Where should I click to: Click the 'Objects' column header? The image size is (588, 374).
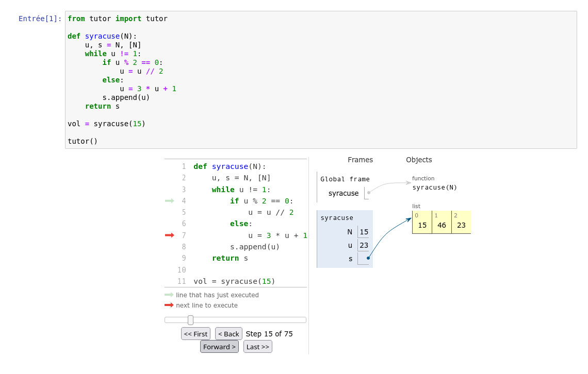pyautogui.click(x=419, y=160)
